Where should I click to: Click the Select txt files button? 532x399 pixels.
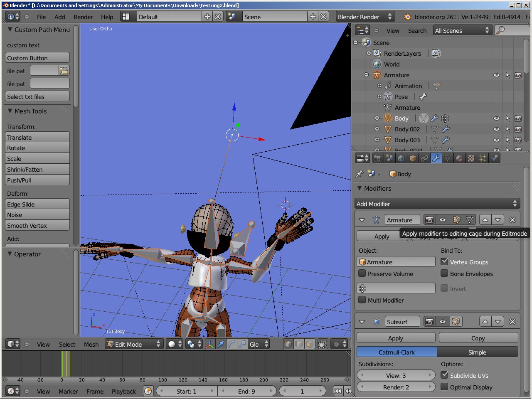[x=37, y=96]
